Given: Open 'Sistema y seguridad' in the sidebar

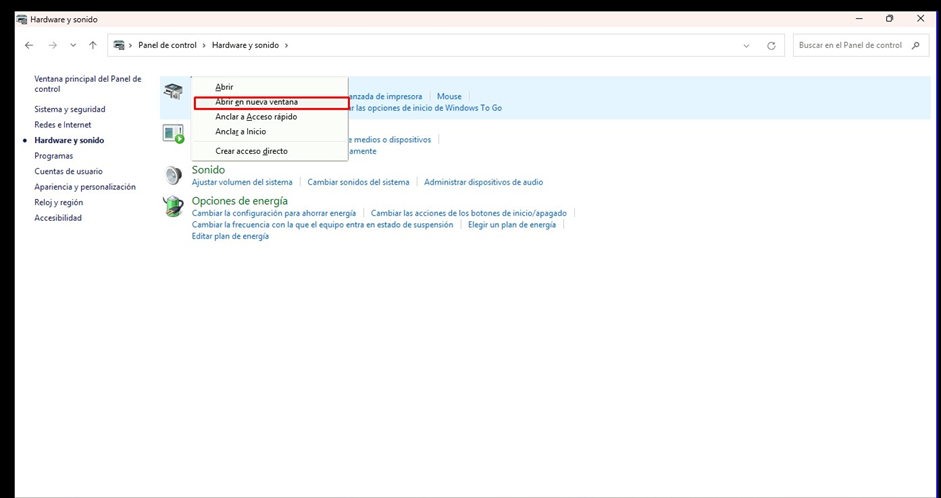Looking at the screenshot, I should pos(70,109).
